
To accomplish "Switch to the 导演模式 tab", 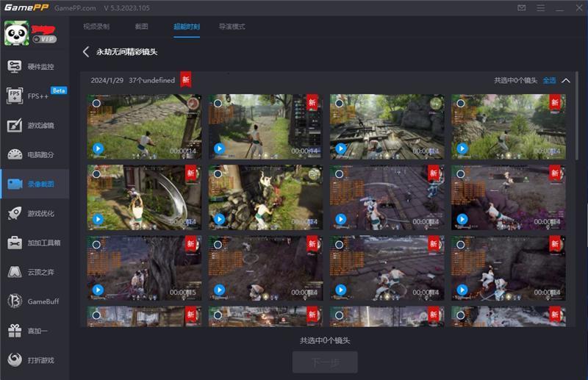I will 232,26.
